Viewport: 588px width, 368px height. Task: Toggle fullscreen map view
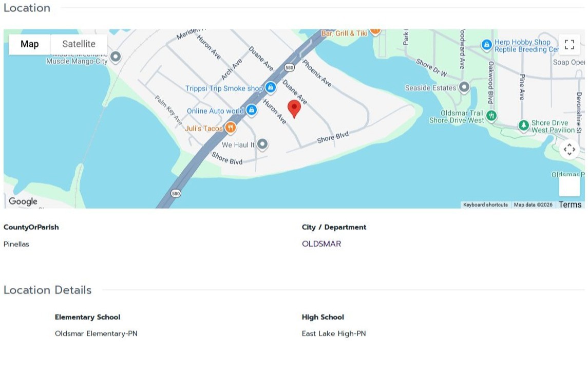(x=569, y=45)
